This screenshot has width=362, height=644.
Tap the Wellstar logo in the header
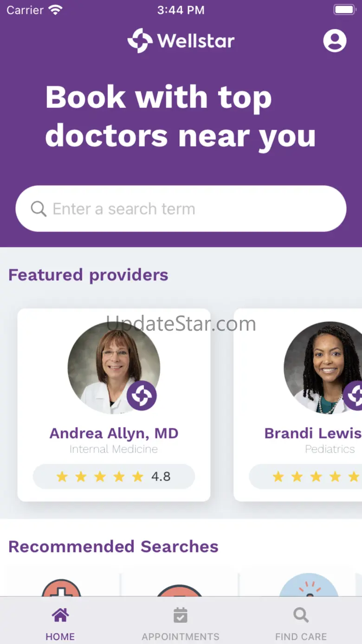pyautogui.click(x=181, y=41)
